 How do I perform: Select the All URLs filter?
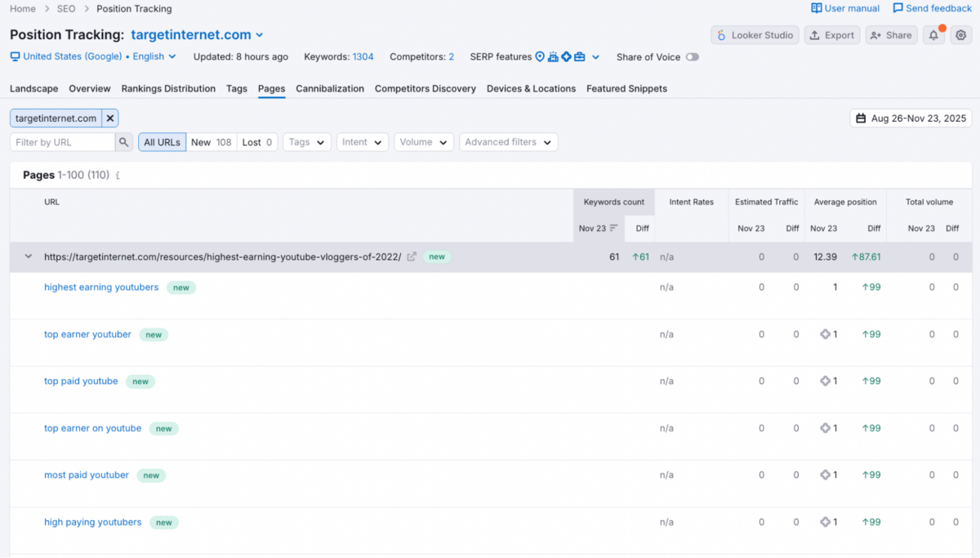coord(162,142)
